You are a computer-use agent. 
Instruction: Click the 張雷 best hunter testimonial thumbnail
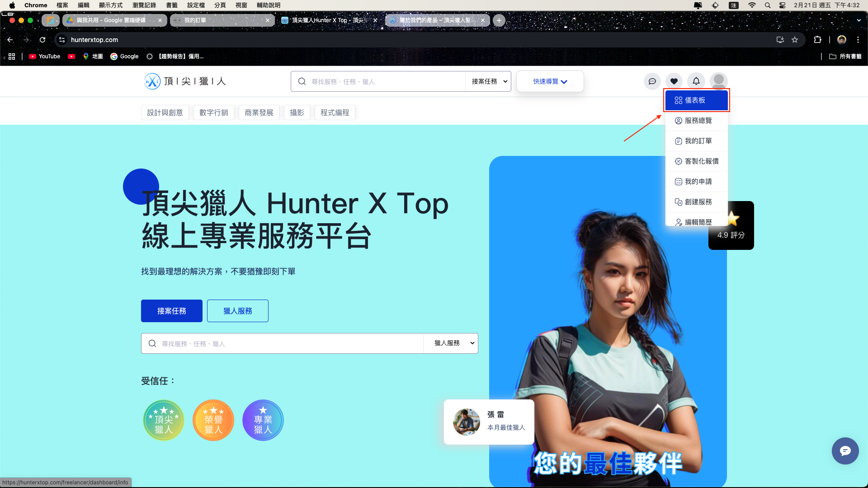coord(466,422)
